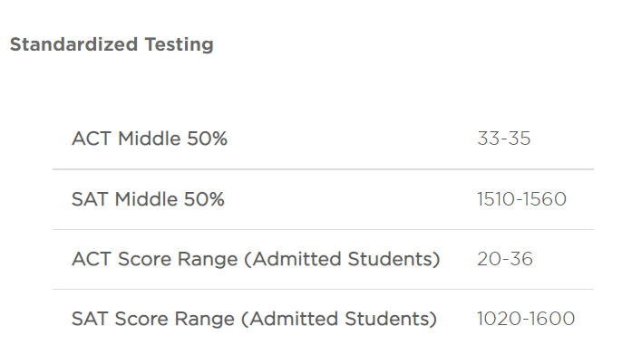
Task: Click the word "Testing" in the heading
Action: [179, 44]
